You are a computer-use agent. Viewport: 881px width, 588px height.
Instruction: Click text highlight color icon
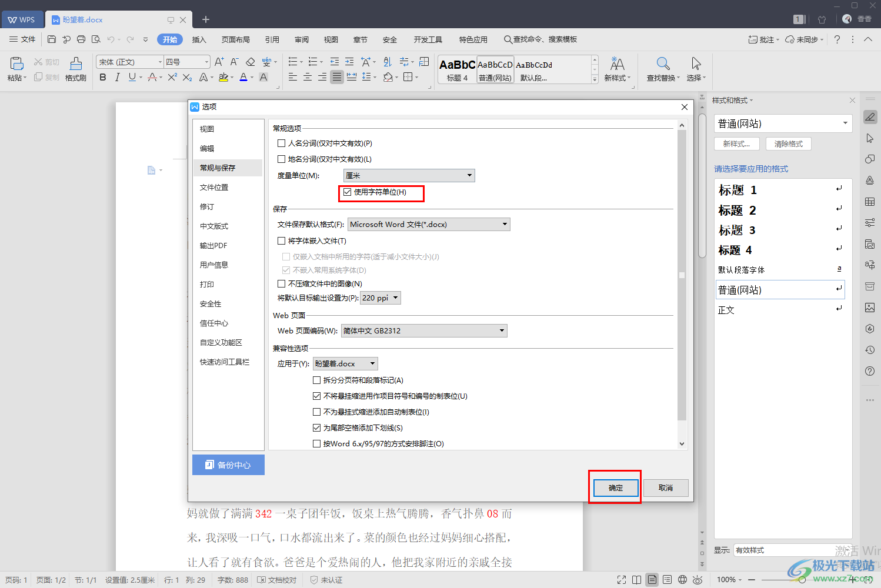(x=223, y=77)
